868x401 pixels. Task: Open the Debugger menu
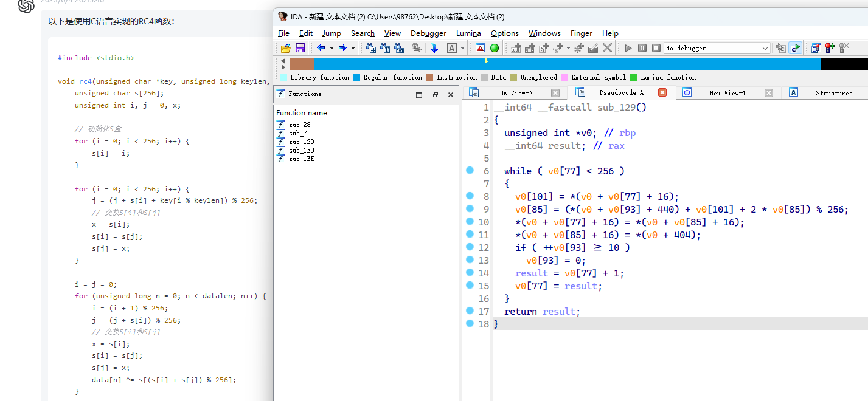click(428, 33)
